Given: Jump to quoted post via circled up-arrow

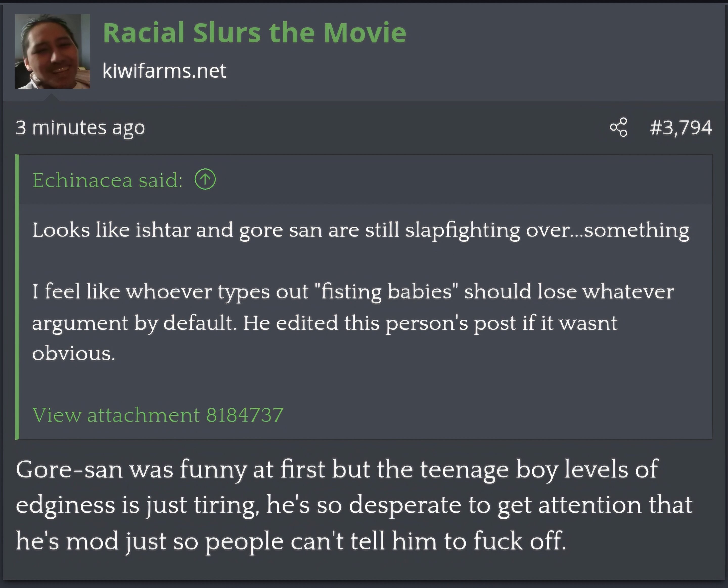Looking at the screenshot, I should click(205, 179).
